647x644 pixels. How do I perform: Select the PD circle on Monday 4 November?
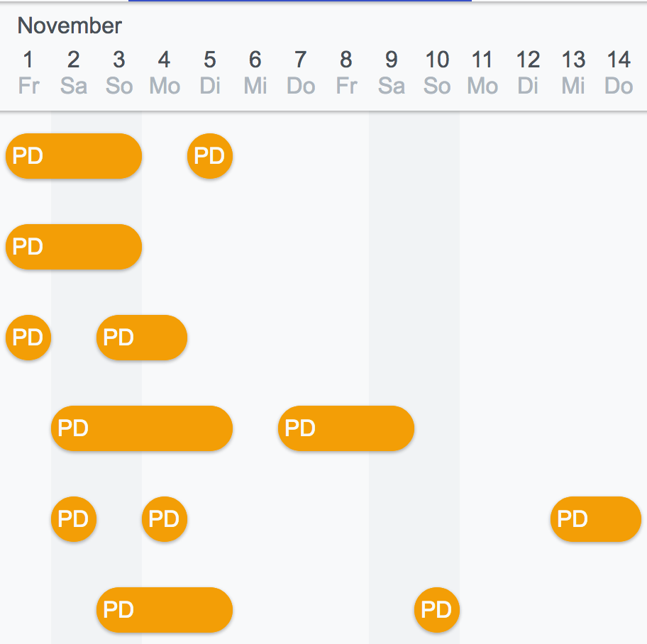pyautogui.click(x=165, y=519)
